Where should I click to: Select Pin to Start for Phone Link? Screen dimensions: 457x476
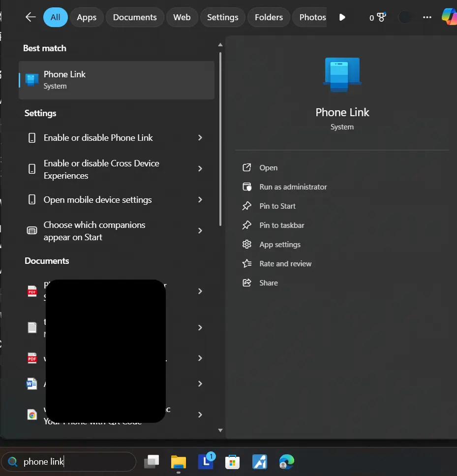(278, 206)
